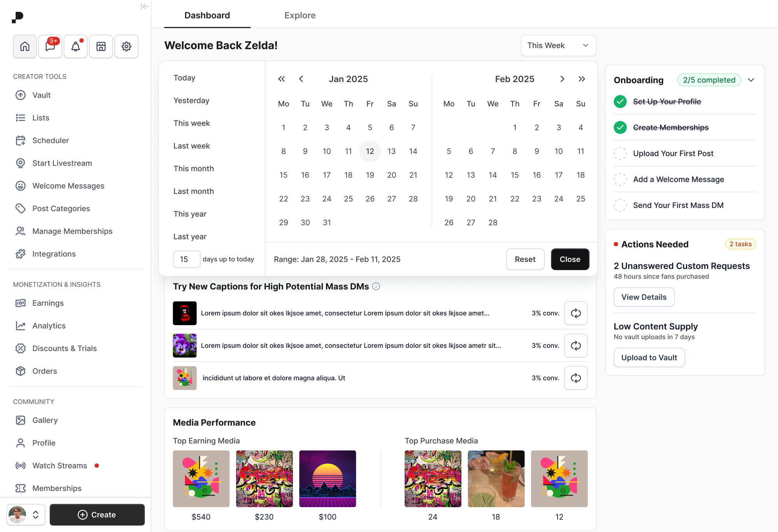This screenshot has height=532, width=778.
Task: Regenerate caption for first Mass DM row
Action: [x=576, y=313]
